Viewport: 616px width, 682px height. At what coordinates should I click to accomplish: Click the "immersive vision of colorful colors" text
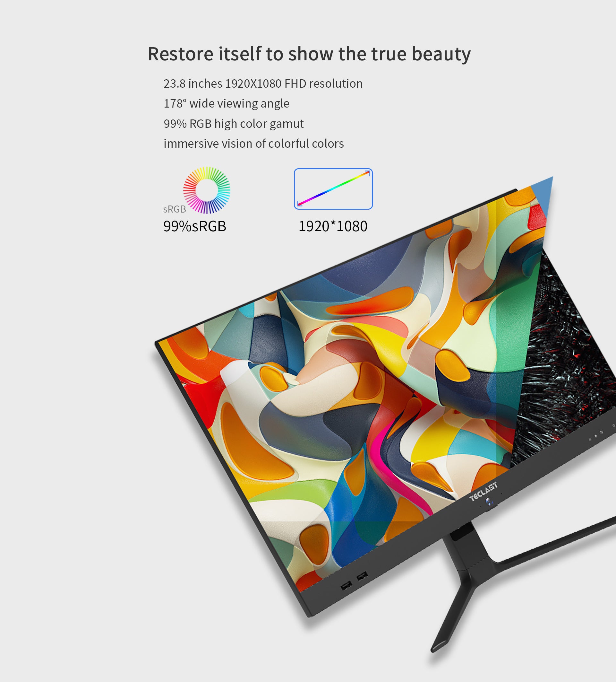(253, 144)
